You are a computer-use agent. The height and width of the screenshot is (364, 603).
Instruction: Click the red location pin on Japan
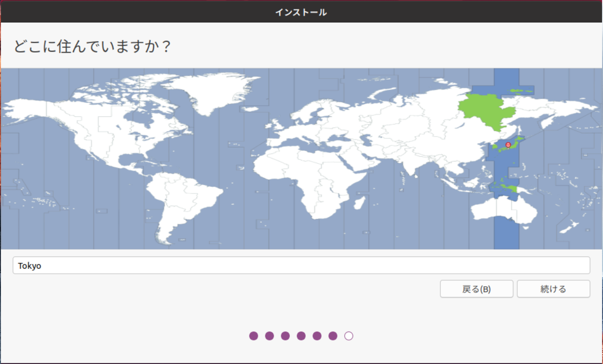click(508, 145)
